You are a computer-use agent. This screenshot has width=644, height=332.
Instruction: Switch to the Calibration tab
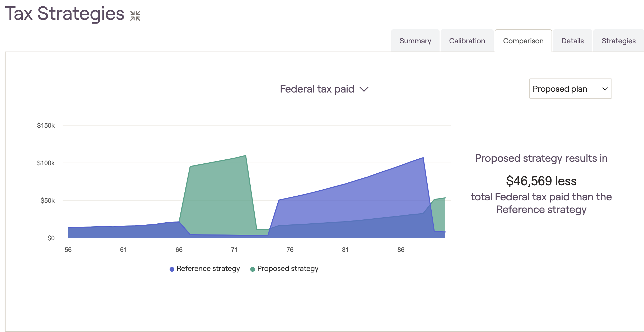(x=467, y=41)
